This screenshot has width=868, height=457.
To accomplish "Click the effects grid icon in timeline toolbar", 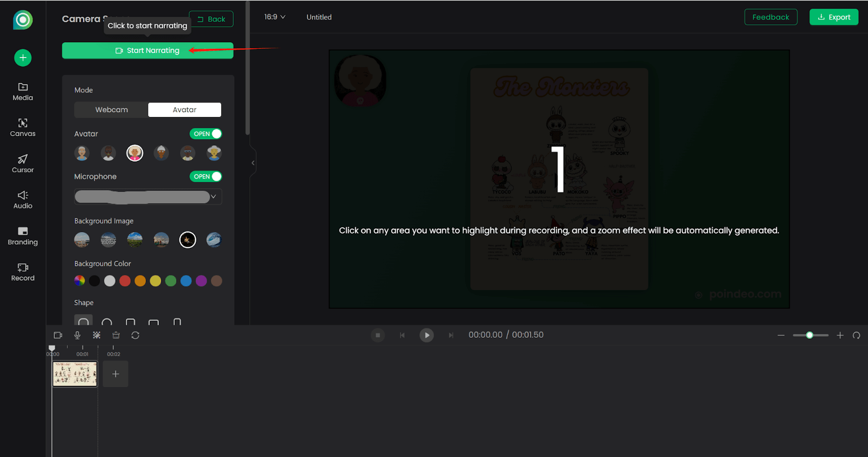I will point(97,335).
